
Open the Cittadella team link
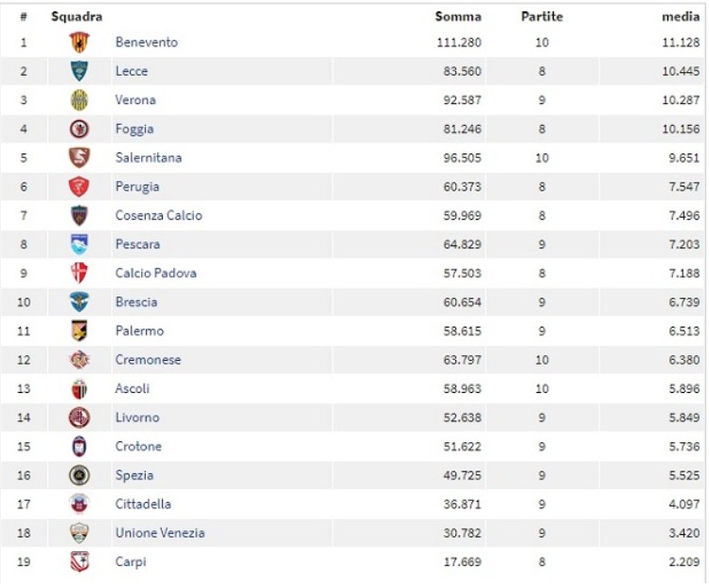click(x=143, y=504)
